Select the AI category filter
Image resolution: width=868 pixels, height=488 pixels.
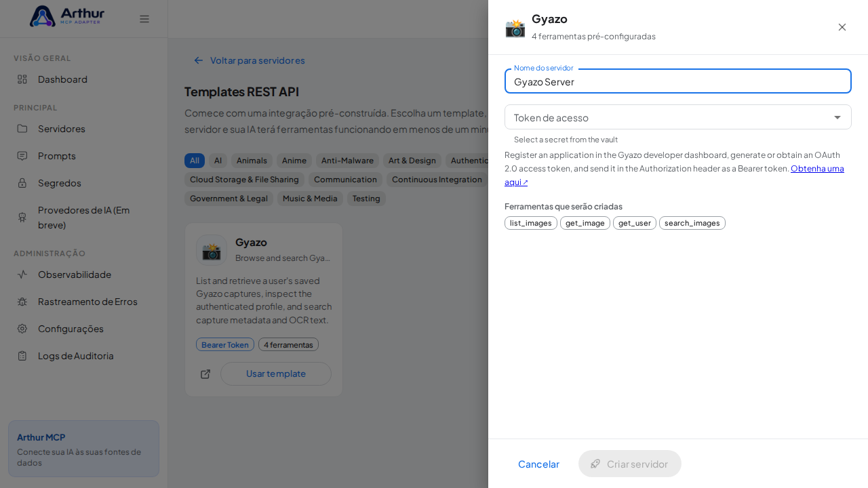[x=218, y=161]
